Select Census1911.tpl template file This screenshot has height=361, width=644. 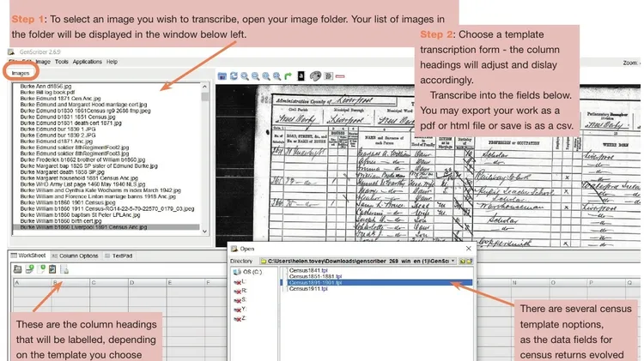[x=308, y=289]
